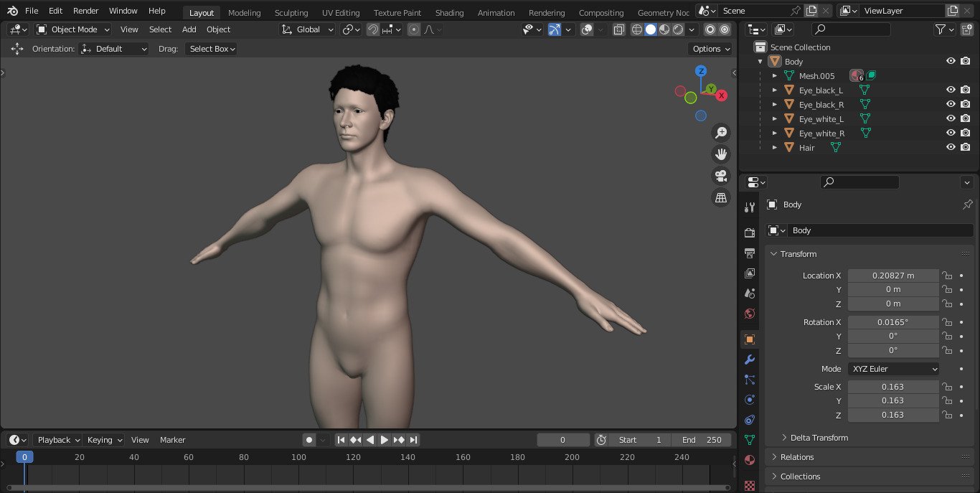The image size is (980, 493).
Task: Open the Object Constraints tab
Action: pyautogui.click(x=750, y=420)
